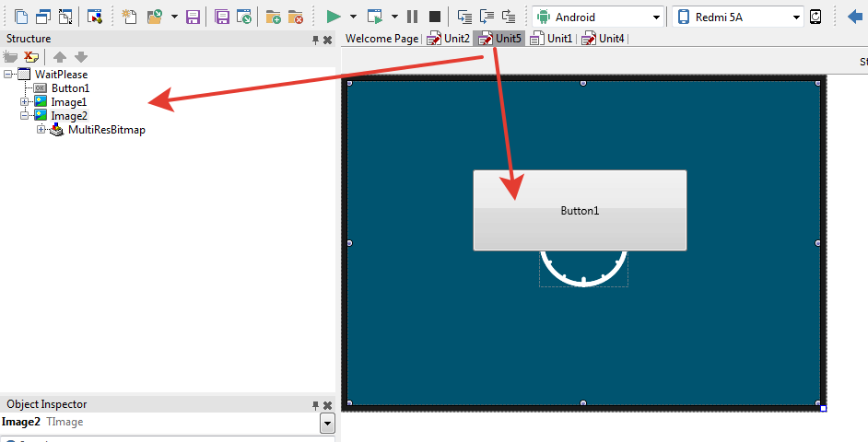Pause the running program
The image size is (868, 442).
tap(413, 17)
